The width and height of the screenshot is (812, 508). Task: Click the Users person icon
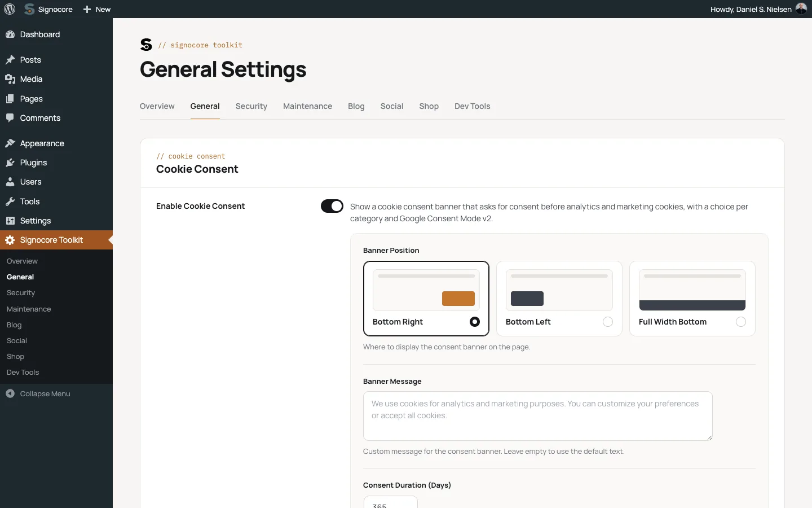(10, 182)
